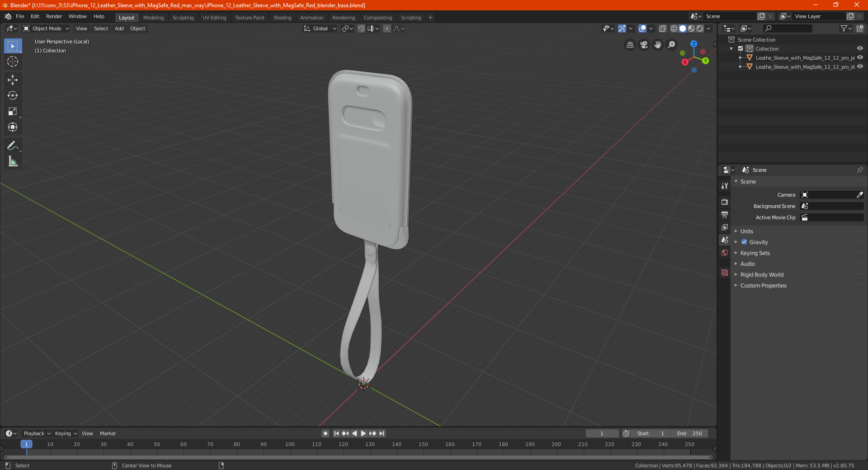Add new collection in outliner

(x=860, y=28)
